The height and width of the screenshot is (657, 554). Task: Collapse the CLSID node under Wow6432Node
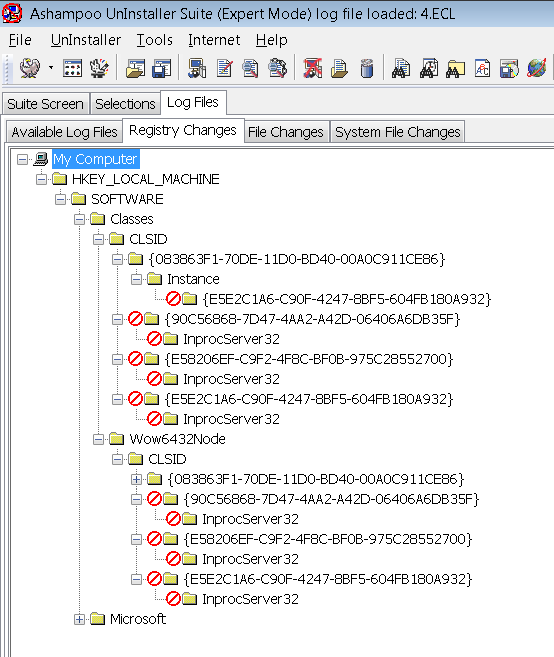(x=117, y=459)
